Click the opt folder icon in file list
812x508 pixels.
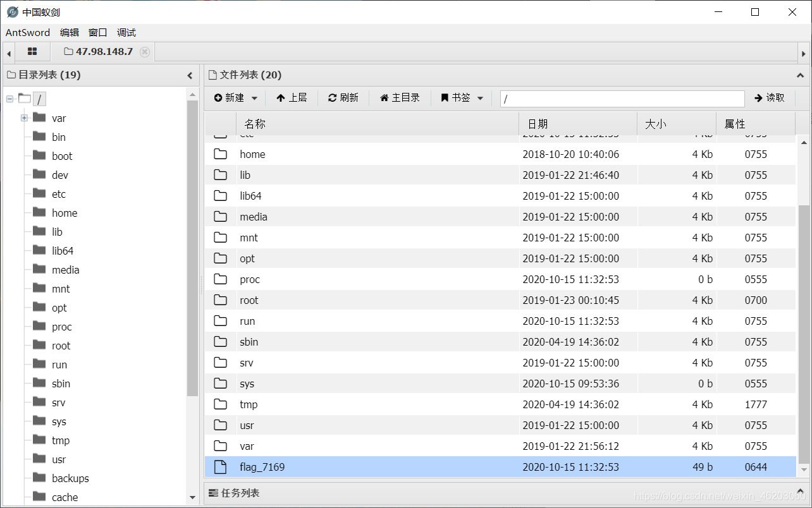tap(220, 258)
